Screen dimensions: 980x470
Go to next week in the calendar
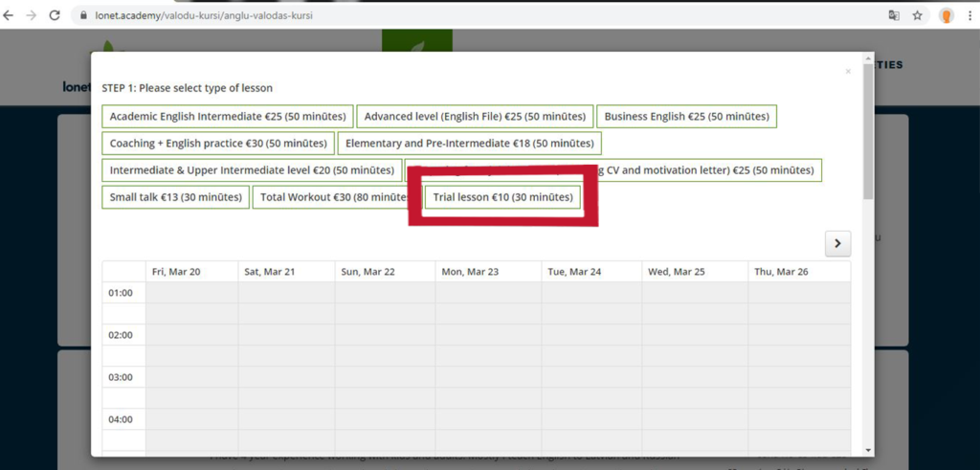(837, 243)
